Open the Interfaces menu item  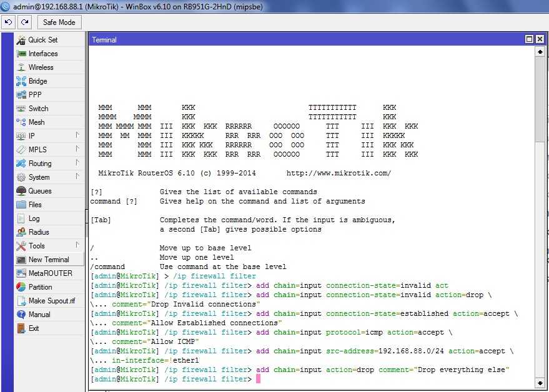pyautogui.click(x=42, y=54)
